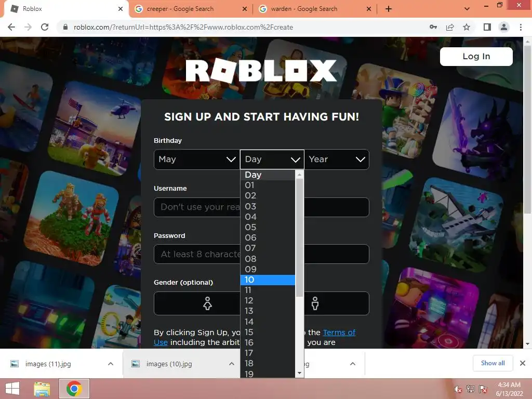This screenshot has width=532, height=399.
Task: Pick day 17 option
Action: (268, 353)
